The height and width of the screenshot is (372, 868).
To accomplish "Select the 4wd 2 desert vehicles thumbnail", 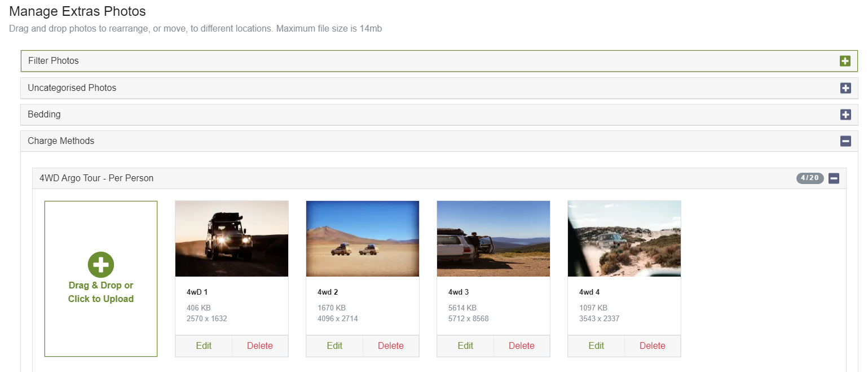I will 363,239.
